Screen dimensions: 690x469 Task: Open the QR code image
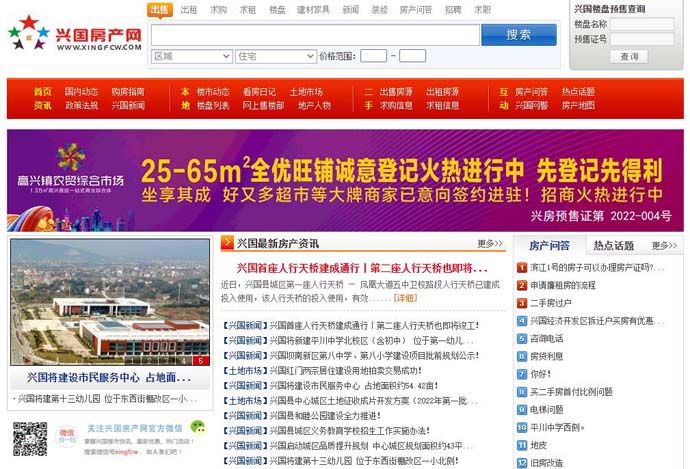point(30,439)
